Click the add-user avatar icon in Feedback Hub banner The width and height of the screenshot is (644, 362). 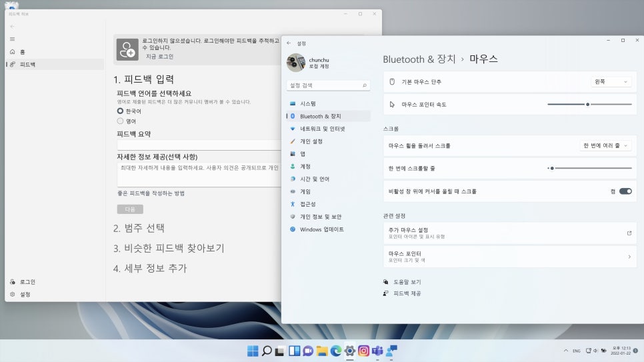(127, 50)
